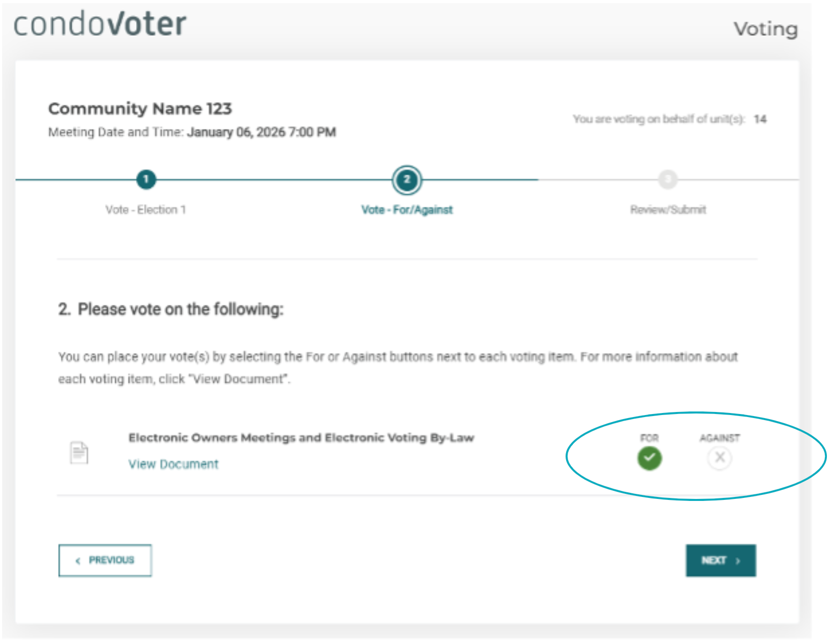Open the by-law document page icon

[x=79, y=453]
